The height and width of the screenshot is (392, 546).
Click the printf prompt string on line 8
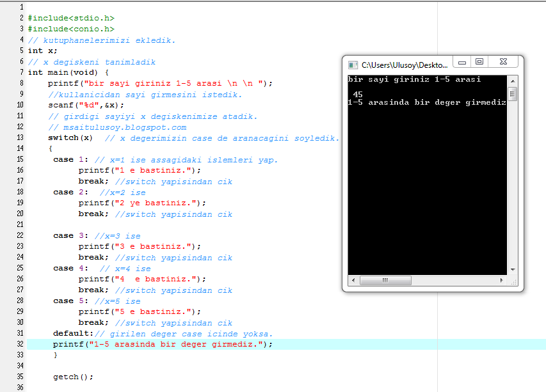tap(173, 84)
